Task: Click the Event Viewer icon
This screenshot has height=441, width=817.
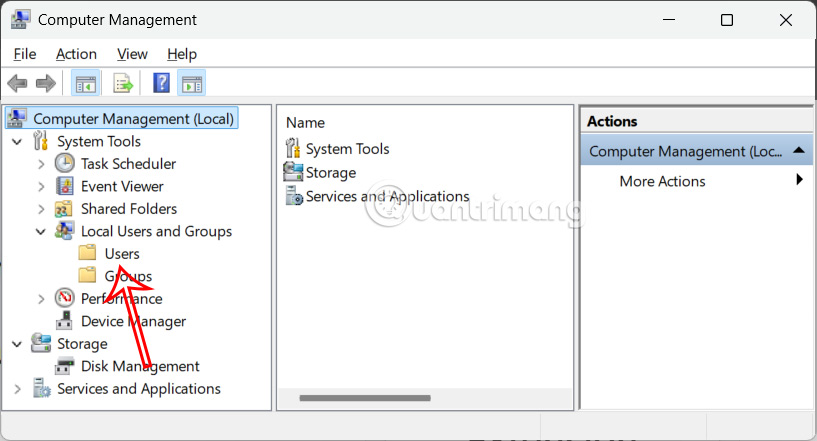Action: pyautogui.click(x=65, y=186)
